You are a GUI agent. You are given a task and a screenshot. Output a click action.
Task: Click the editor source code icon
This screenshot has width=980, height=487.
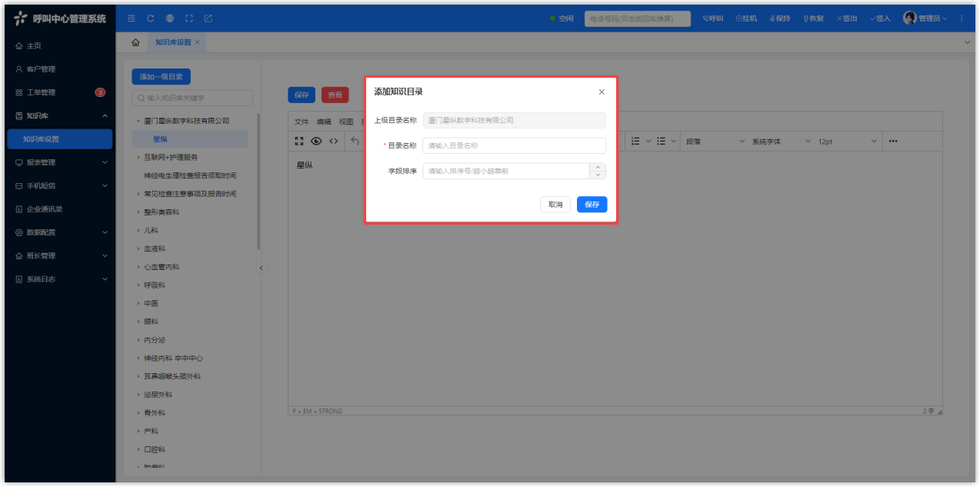tap(333, 141)
